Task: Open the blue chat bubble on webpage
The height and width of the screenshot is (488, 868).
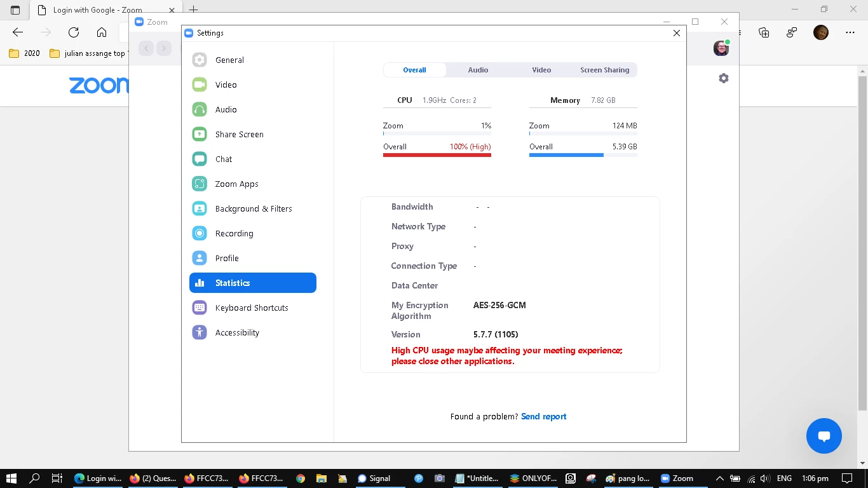Action: click(x=824, y=436)
